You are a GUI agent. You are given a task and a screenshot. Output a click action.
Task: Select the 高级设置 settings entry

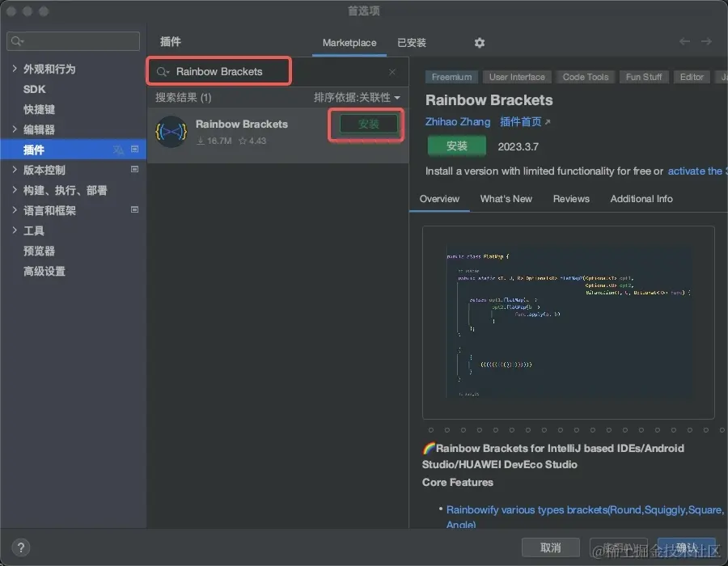click(44, 272)
